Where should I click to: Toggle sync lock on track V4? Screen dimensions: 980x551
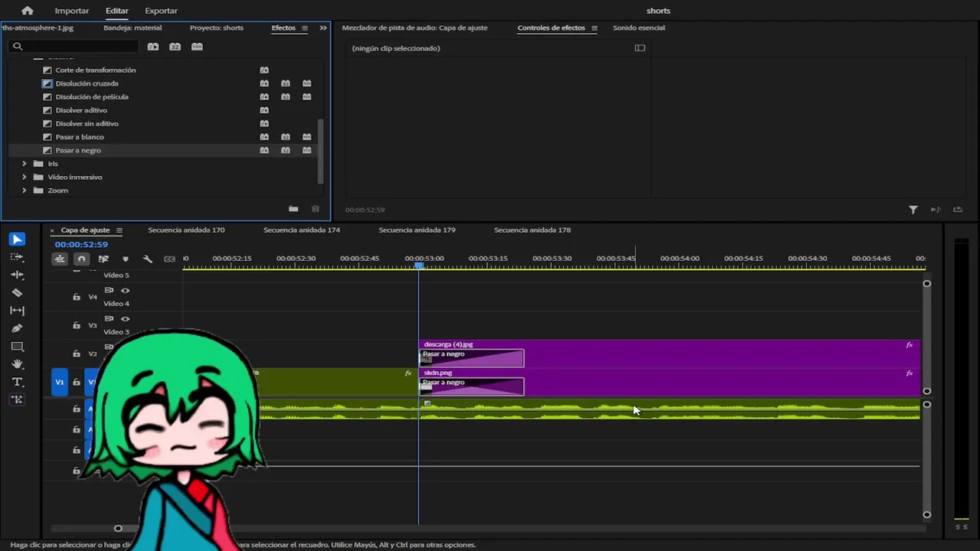tap(109, 290)
